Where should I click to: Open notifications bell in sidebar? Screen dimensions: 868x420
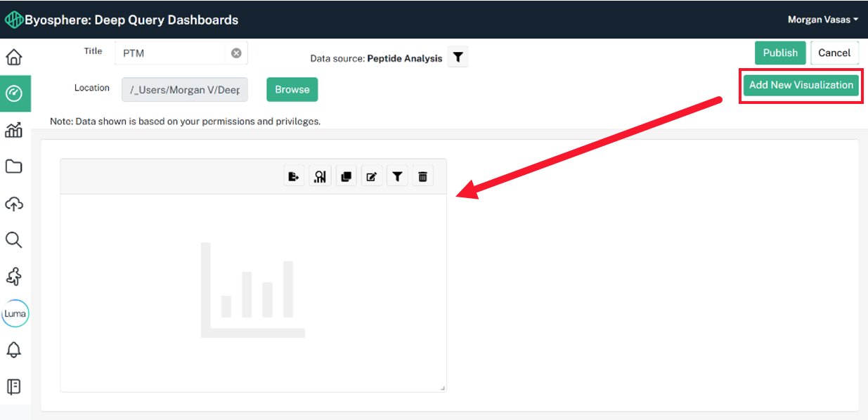(x=14, y=350)
